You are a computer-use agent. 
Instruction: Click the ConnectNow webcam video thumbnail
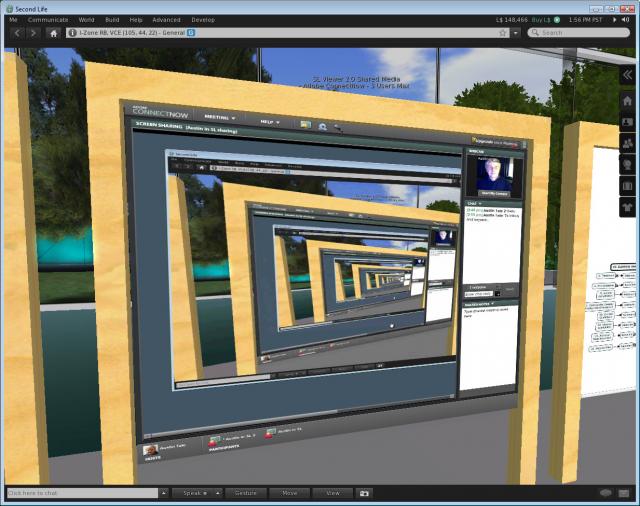pyautogui.click(x=494, y=176)
